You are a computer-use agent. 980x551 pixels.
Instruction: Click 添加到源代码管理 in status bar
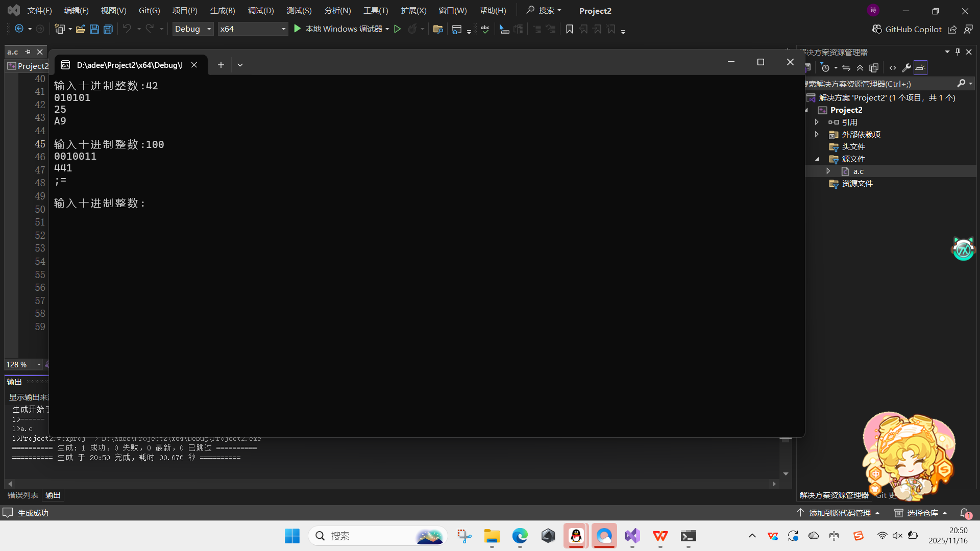(840, 513)
